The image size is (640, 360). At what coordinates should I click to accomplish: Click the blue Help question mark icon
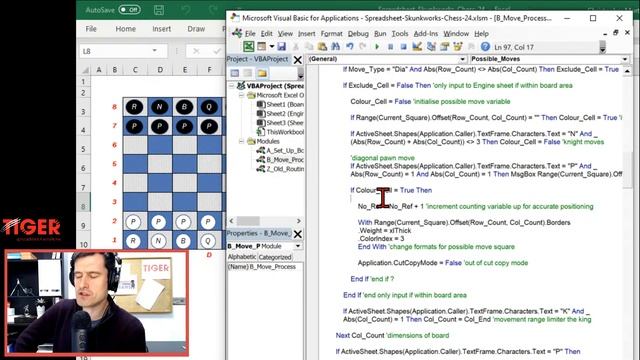(x=485, y=47)
